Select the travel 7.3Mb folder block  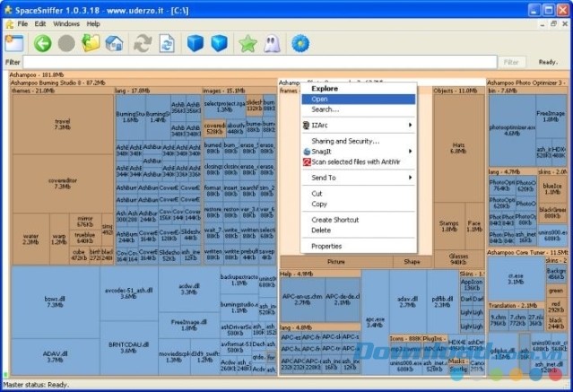(x=62, y=125)
